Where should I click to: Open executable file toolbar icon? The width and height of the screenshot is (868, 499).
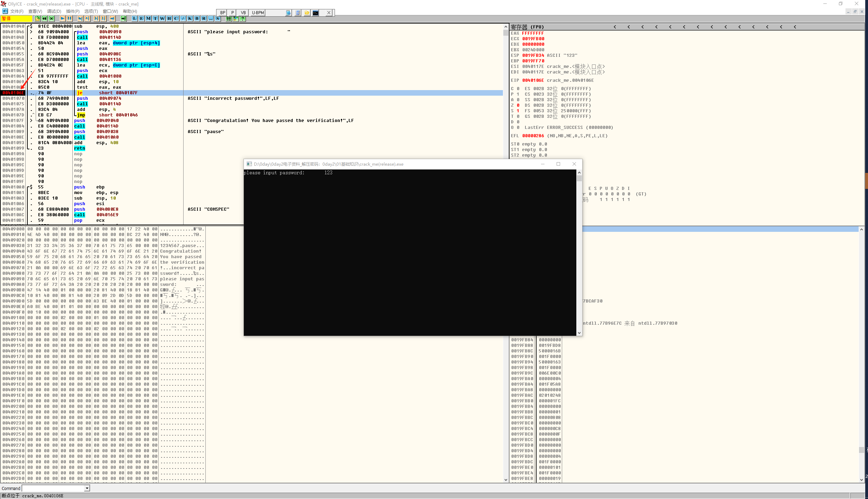(37, 18)
